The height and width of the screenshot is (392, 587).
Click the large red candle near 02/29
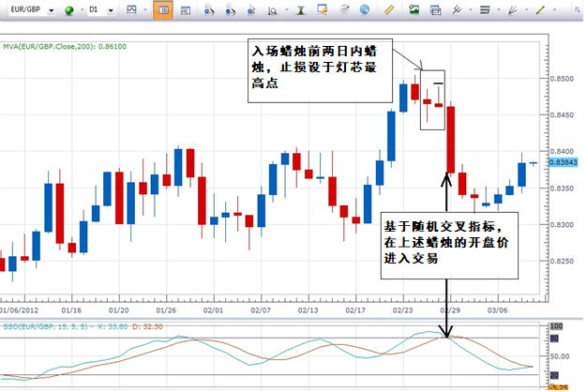click(451, 140)
